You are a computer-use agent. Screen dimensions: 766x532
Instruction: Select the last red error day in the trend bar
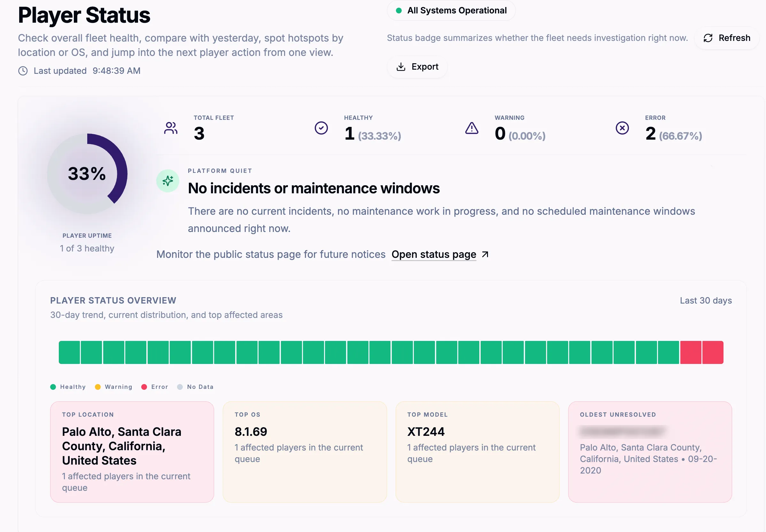coord(713,352)
